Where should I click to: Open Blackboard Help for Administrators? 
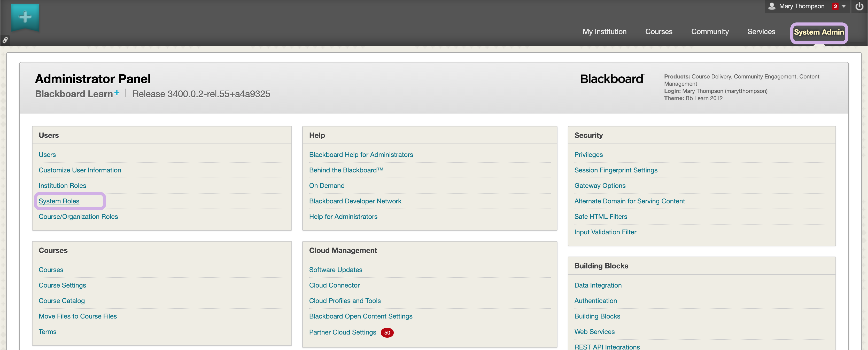click(361, 154)
